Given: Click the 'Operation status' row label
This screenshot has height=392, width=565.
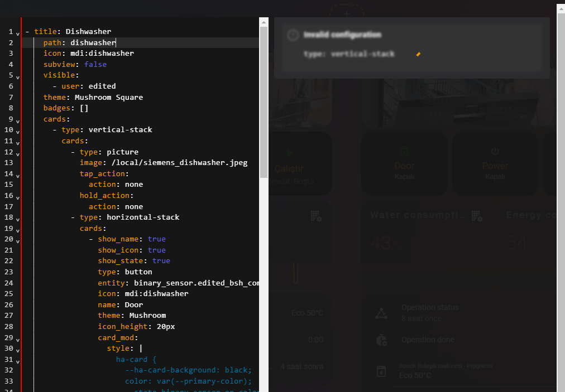Looking at the screenshot, I should pos(430,307).
